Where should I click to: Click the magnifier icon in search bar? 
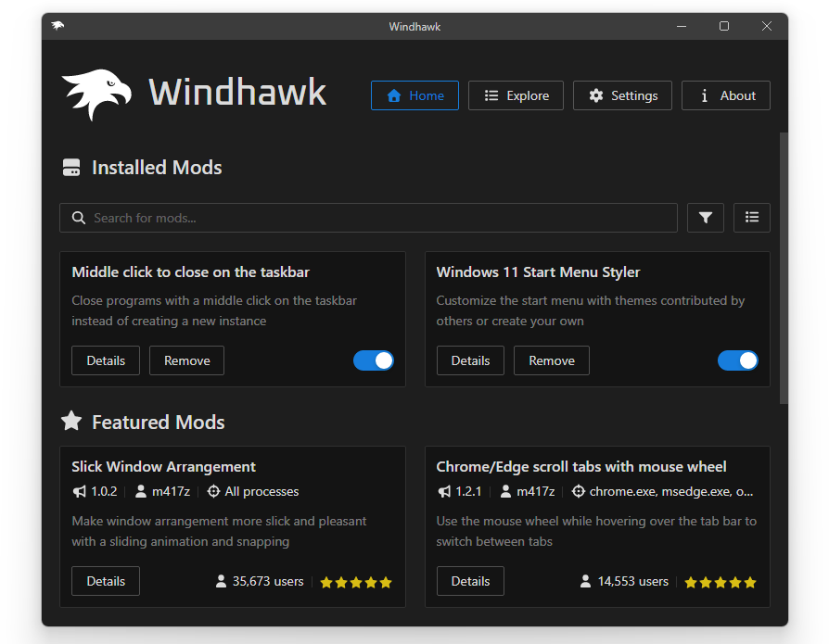(x=79, y=219)
